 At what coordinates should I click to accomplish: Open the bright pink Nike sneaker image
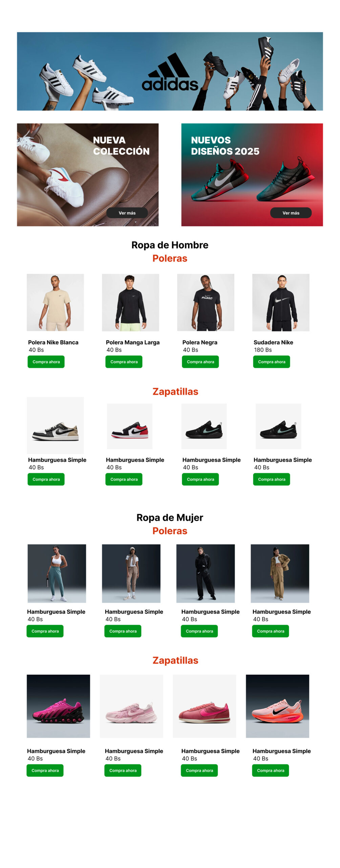coord(58,706)
